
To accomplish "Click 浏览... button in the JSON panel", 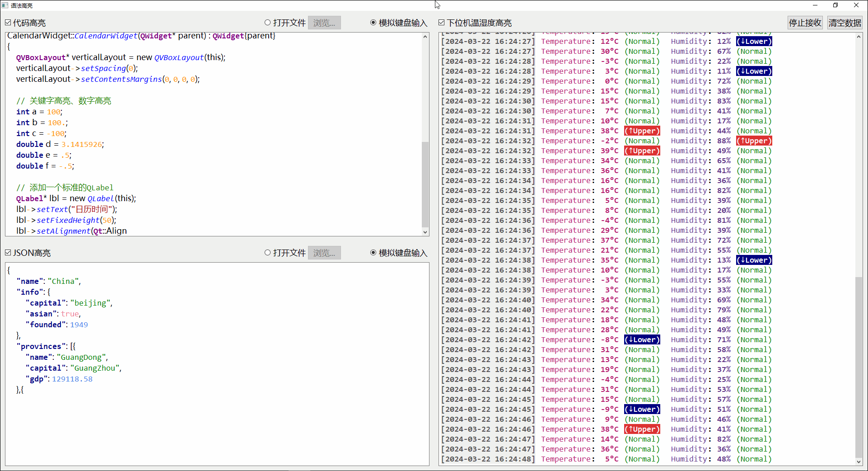I will pos(324,253).
